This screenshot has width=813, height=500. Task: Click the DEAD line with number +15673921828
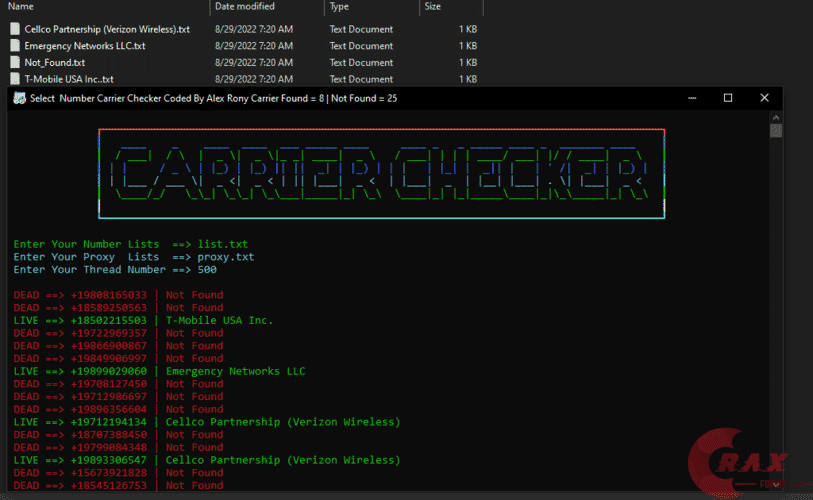click(x=118, y=473)
